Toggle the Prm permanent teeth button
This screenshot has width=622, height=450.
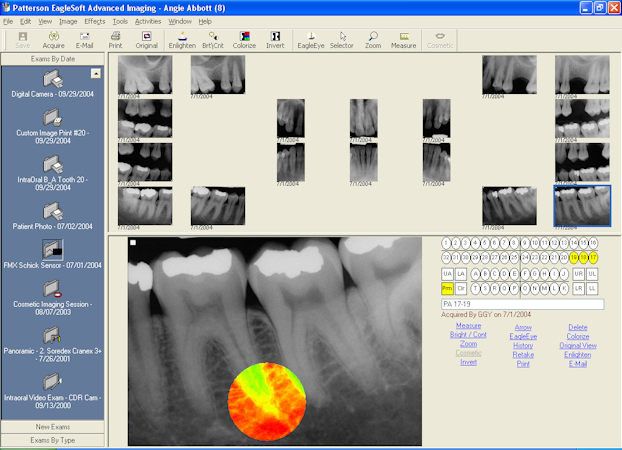(x=447, y=288)
